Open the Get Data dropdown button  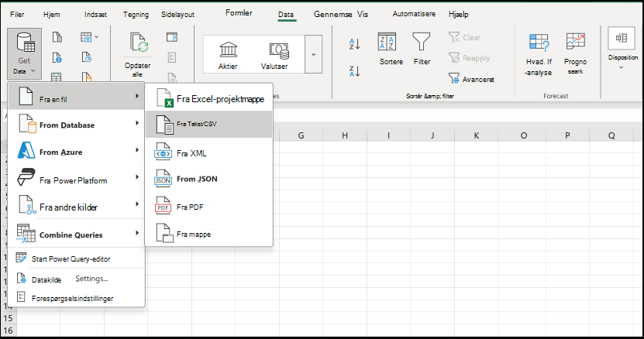pos(24,53)
